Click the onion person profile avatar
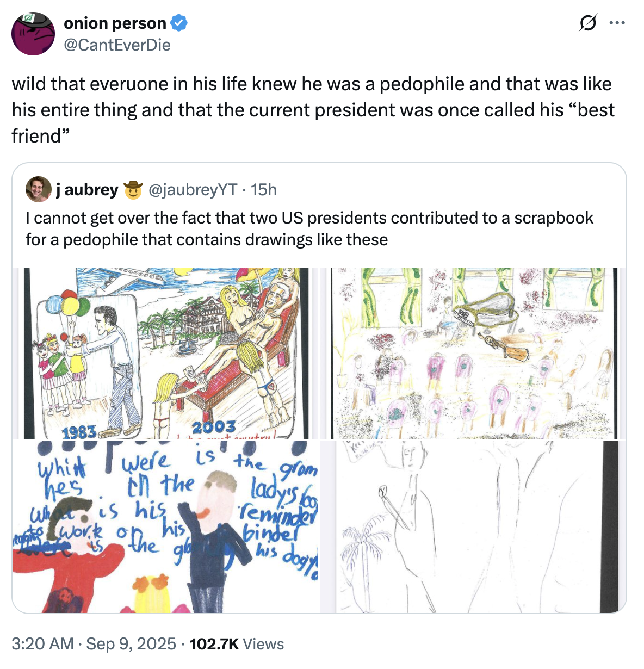The image size is (644, 669). point(33,34)
